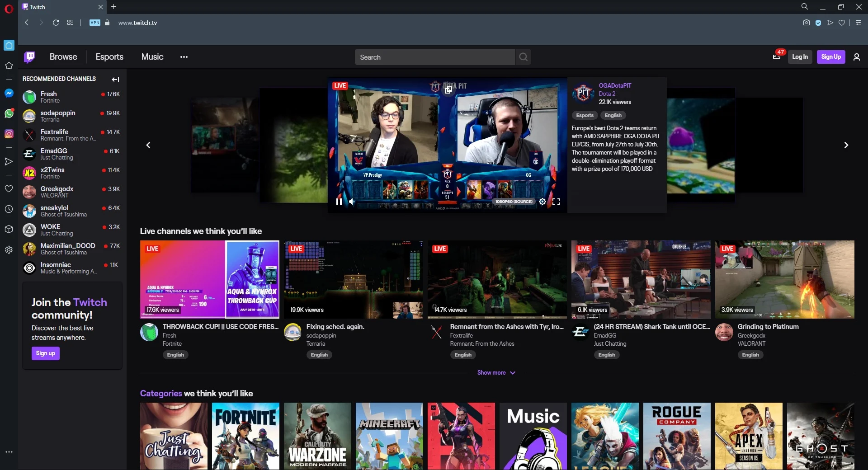Open the more options ellipsis menu
The height and width of the screenshot is (470, 868).
coord(184,57)
